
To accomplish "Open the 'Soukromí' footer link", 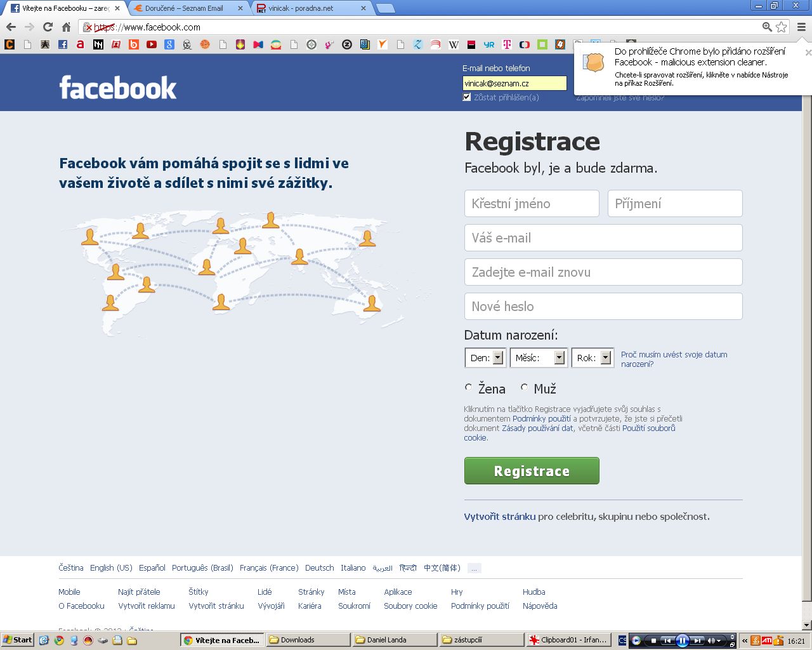I will 354,606.
